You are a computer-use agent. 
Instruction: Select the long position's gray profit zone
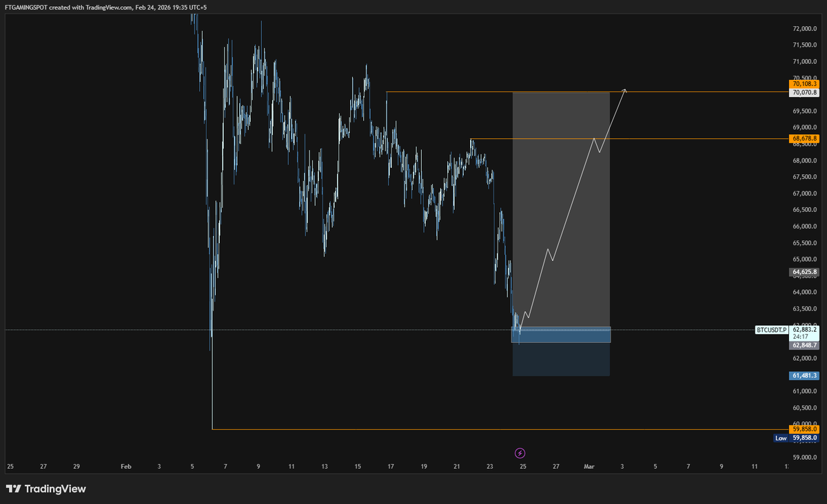[x=561, y=209]
